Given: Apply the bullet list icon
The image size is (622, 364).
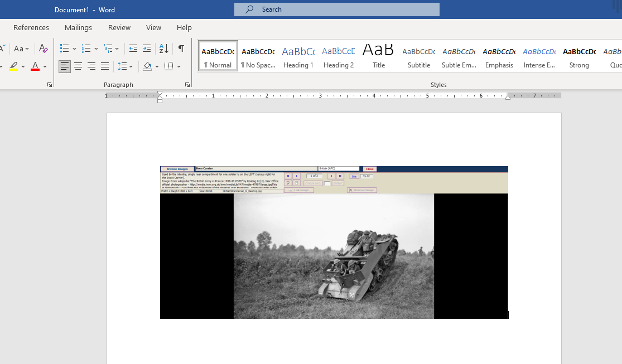Looking at the screenshot, I should (65, 48).
